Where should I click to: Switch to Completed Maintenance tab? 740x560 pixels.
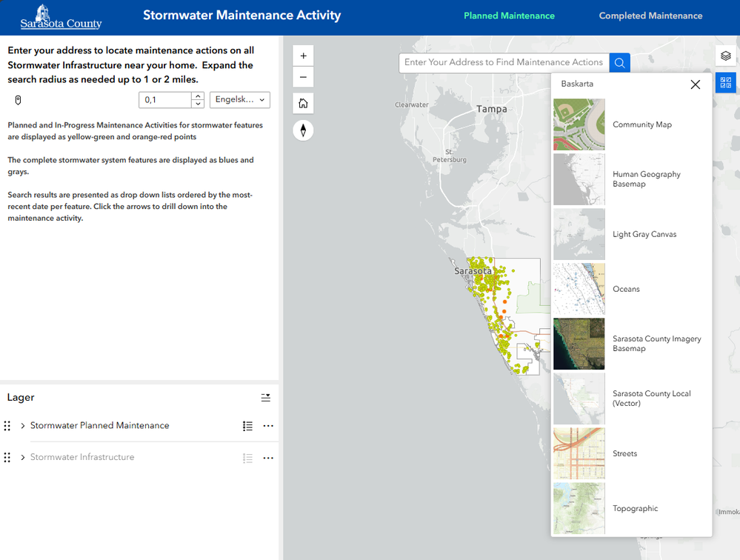tap(650, 16)
